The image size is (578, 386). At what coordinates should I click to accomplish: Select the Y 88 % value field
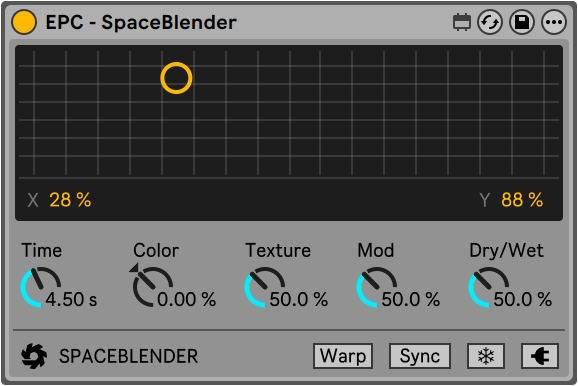point(522,200)
